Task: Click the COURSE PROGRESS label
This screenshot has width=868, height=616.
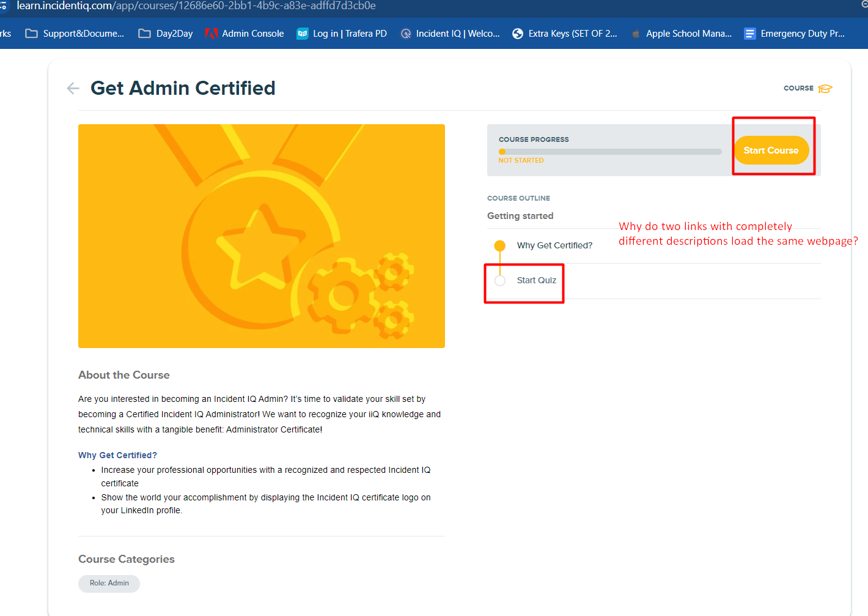Action: pos(534,139)
